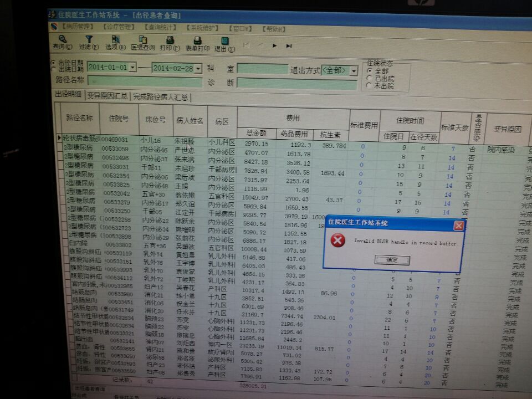
Task: Click the 总金额 column header
Action: (256, 133)
